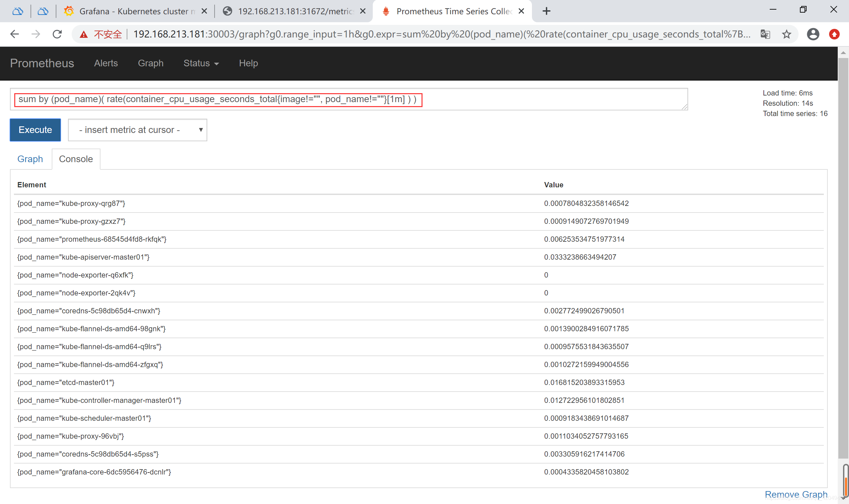This screenshot has width=849, height=504.
Task: Click the not-secure warning triangle icon
Action: pos(84,34)
